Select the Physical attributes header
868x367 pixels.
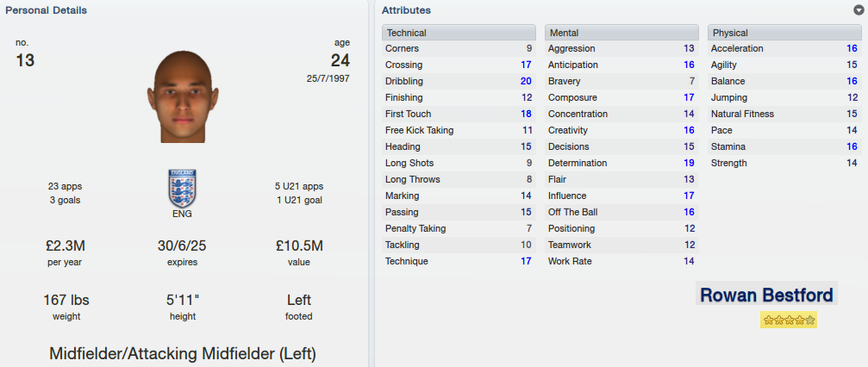[x=784, y=33]
